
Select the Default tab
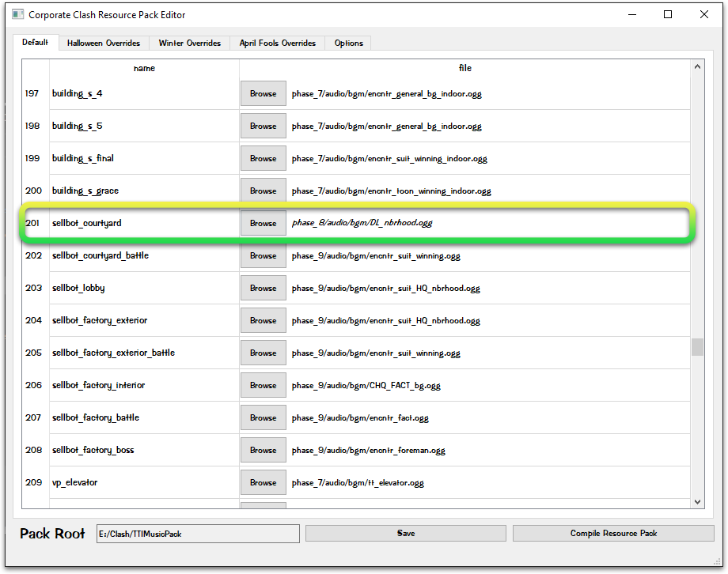coord(36,42)
